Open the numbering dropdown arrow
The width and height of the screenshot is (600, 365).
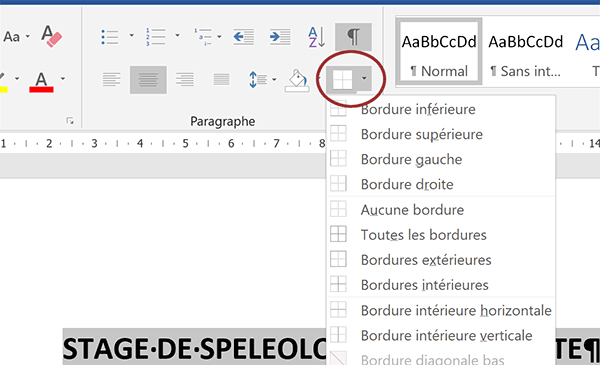pos(177,36)
